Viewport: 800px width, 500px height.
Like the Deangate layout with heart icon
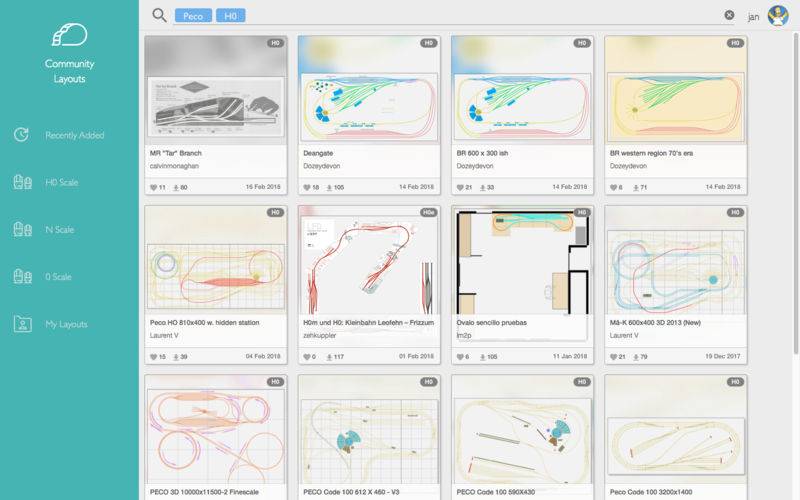pyautogui.click(x=307, y=187)
